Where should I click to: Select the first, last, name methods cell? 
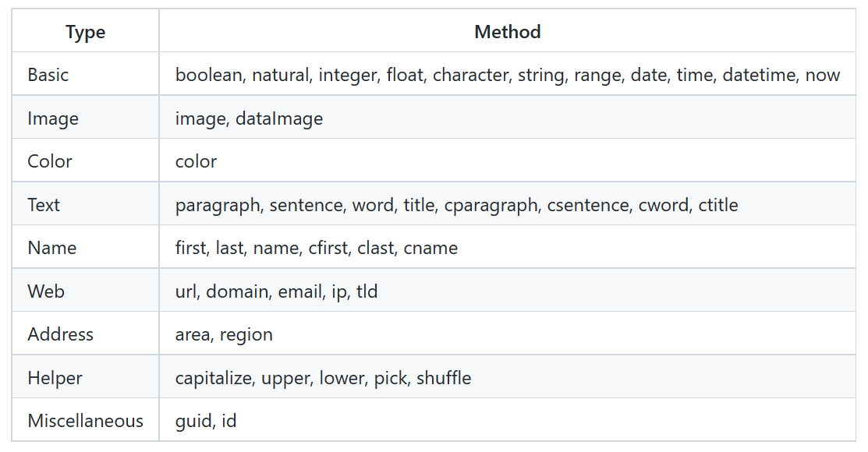[507, 247]
